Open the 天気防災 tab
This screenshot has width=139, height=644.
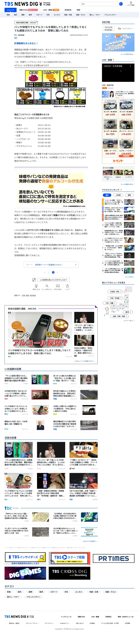68,10
